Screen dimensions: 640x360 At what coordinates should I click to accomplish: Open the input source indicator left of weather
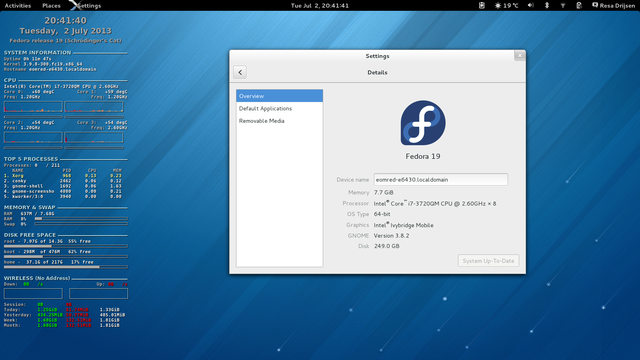click(482, 5)
